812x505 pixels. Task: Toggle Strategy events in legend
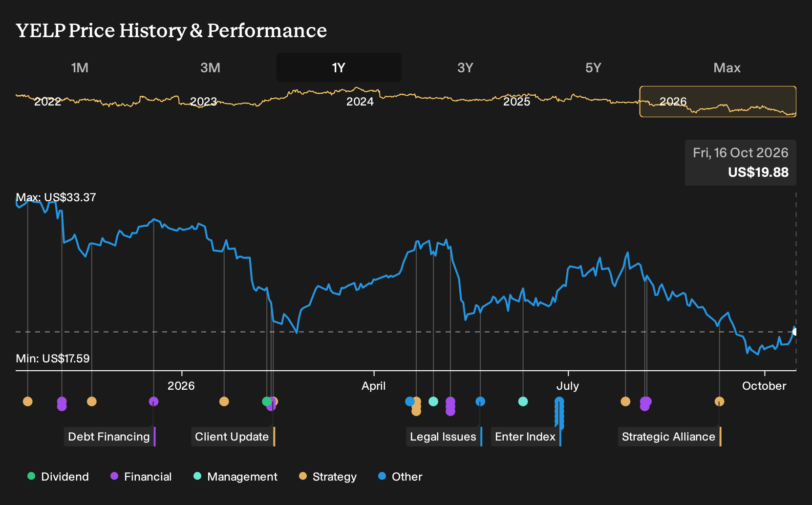(x=328, y=477)
